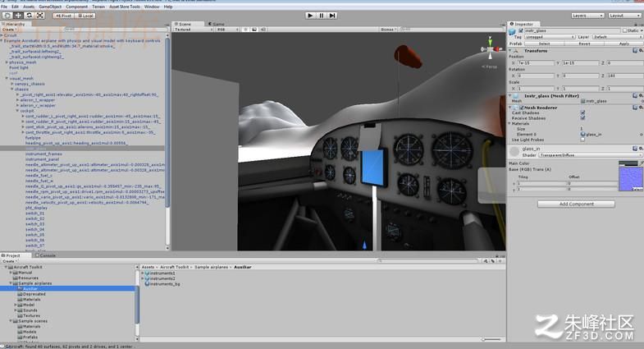The image size is (644, 349).
Task: Expand the Model folder in Project
Action: coord(16,305)
